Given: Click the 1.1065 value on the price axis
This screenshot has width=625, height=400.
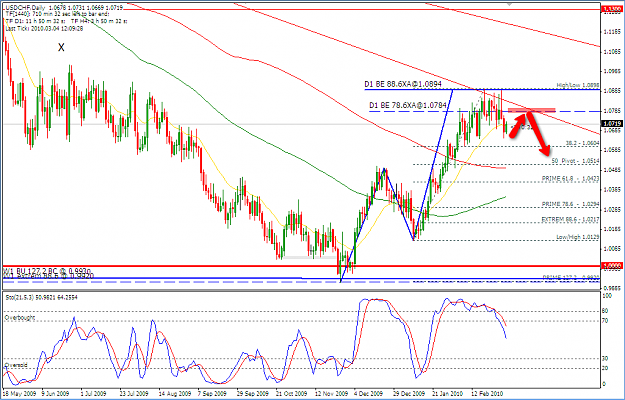Looking at the screenshot, I should (x=613, y=51).
